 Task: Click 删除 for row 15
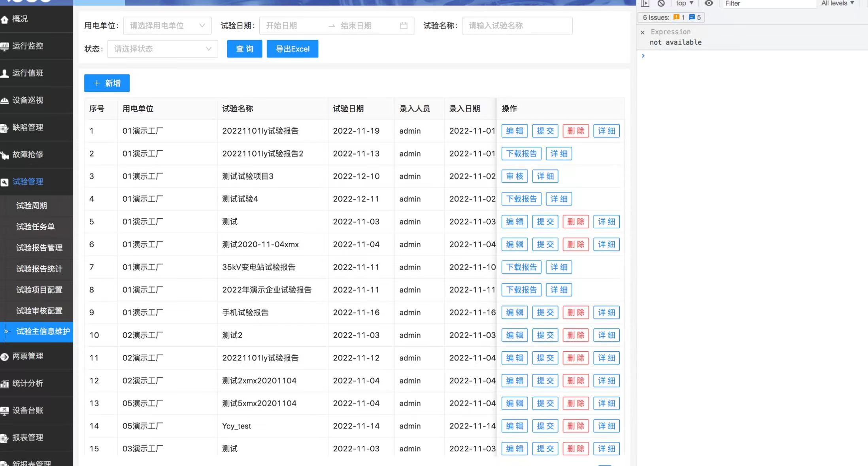[x=576, y=449]
